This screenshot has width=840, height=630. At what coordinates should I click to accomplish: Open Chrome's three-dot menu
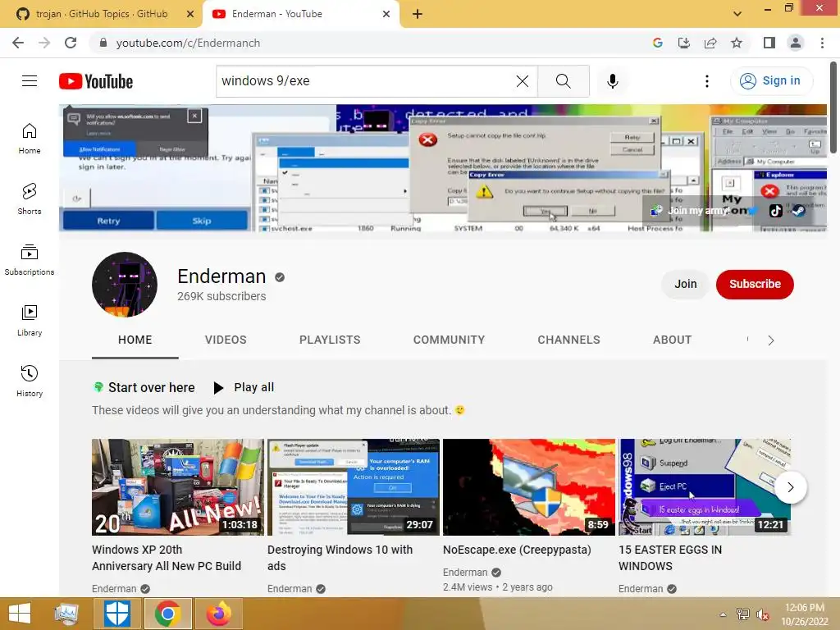coord(822,43)
